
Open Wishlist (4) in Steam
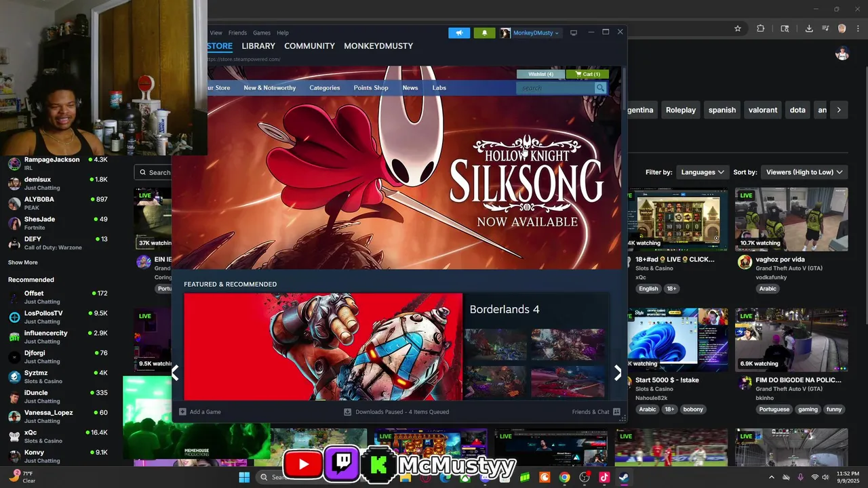click(x=540, y=74)
